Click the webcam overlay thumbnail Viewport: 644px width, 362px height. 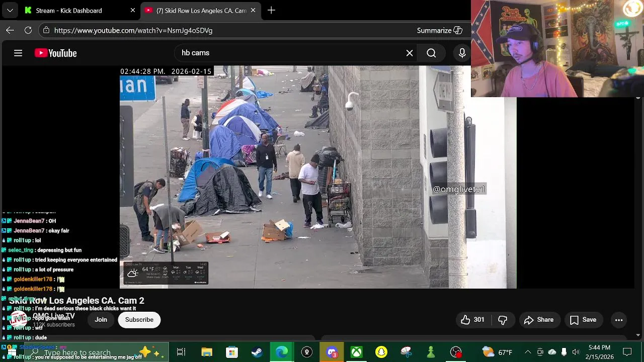(557, 48)
